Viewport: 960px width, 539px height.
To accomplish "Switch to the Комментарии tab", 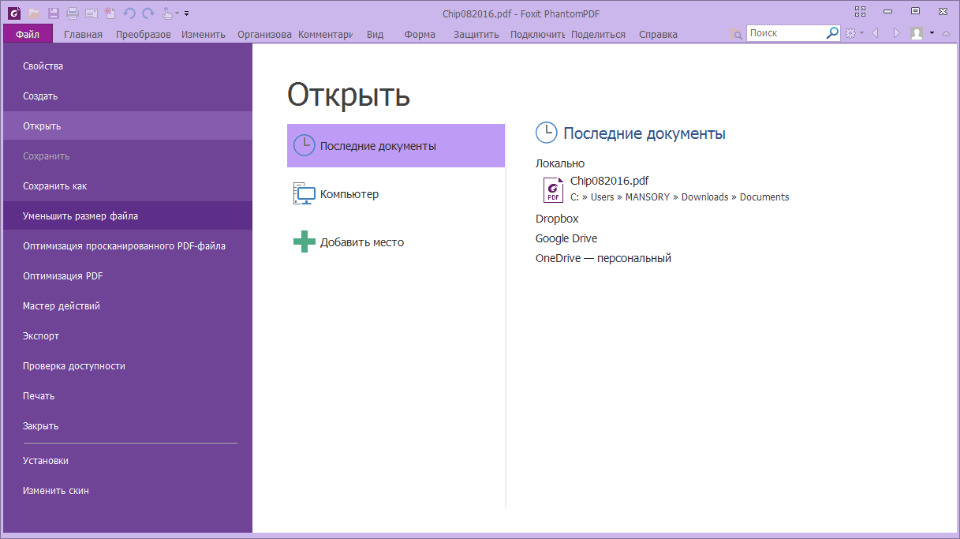I will tap(325, 34).
